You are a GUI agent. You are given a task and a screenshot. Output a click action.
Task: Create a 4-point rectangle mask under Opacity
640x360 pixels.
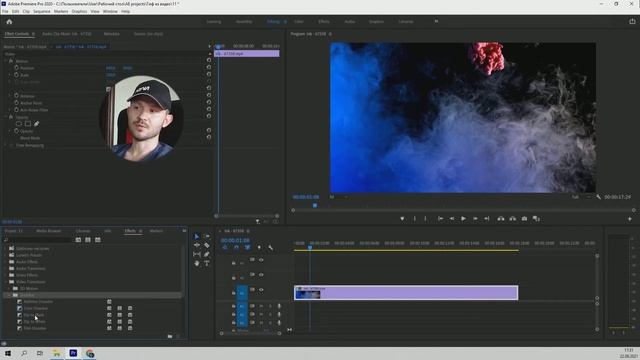[x=28, y=124]
